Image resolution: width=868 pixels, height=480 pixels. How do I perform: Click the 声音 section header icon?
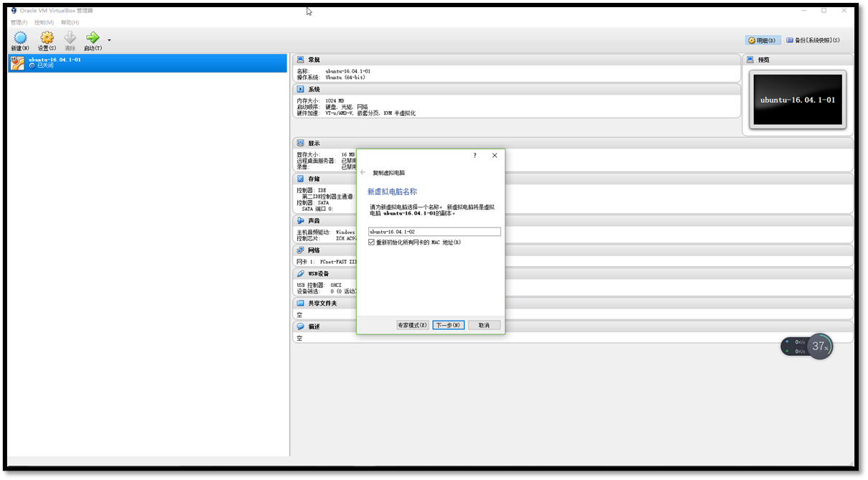point(300,221)
